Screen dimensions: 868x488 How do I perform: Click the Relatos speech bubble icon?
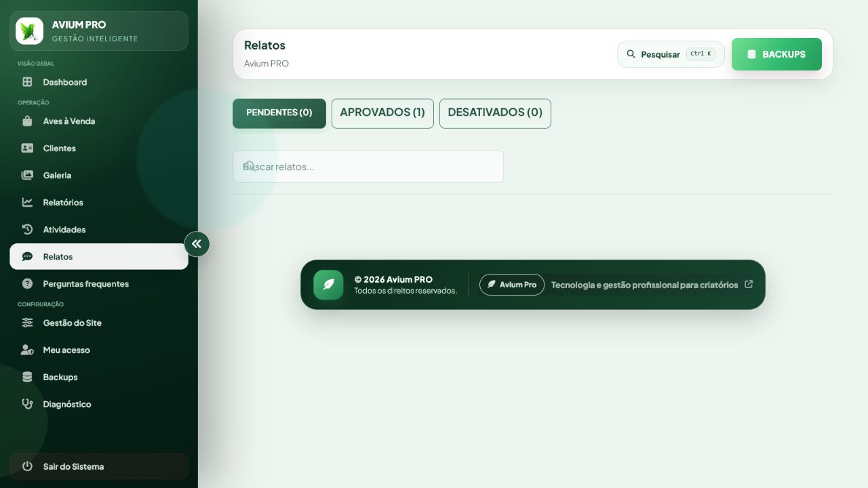27,256
